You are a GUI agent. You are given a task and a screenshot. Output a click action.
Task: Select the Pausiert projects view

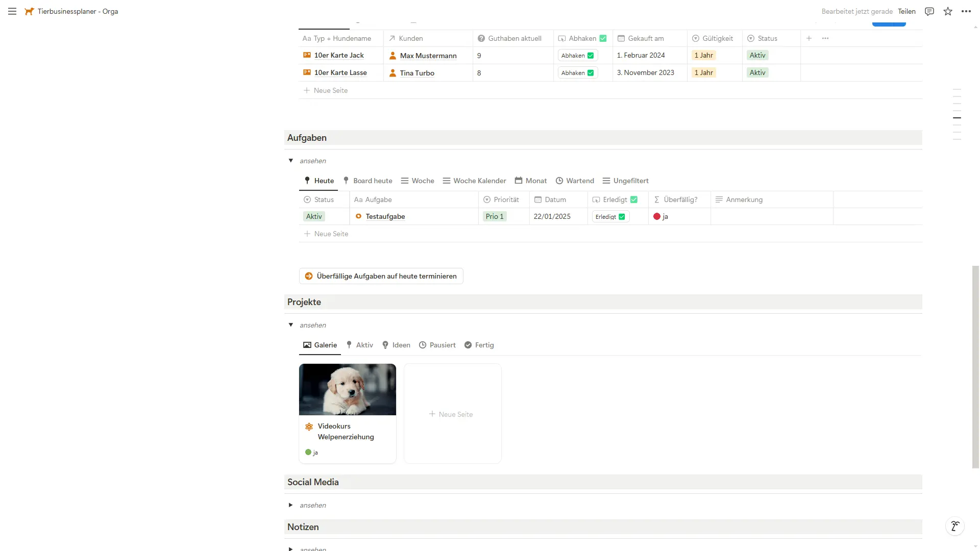(437, 345)
